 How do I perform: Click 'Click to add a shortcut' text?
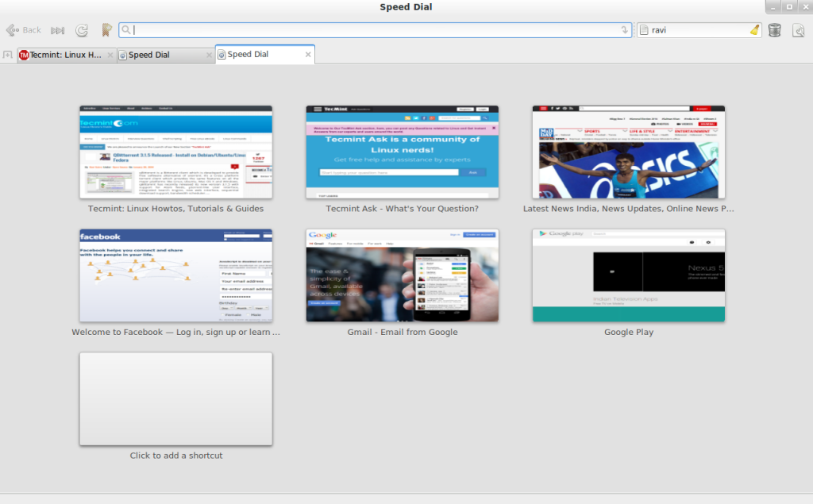175,456
